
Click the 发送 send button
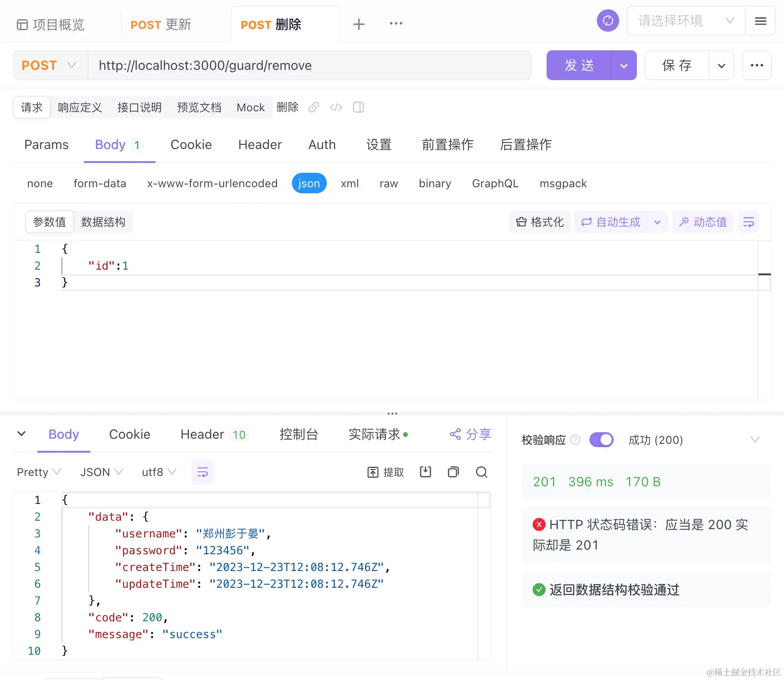579,65
